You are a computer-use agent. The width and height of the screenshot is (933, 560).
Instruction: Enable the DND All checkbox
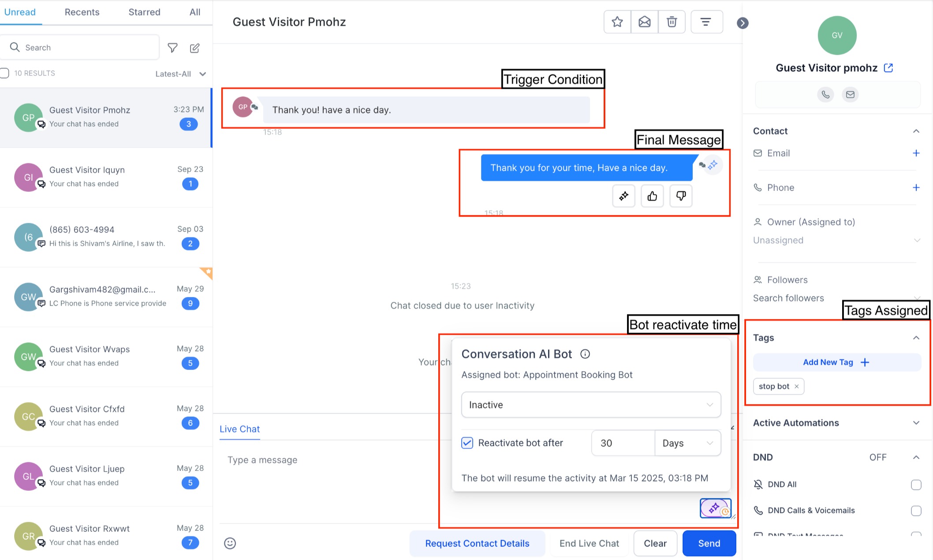coord(916,485)
